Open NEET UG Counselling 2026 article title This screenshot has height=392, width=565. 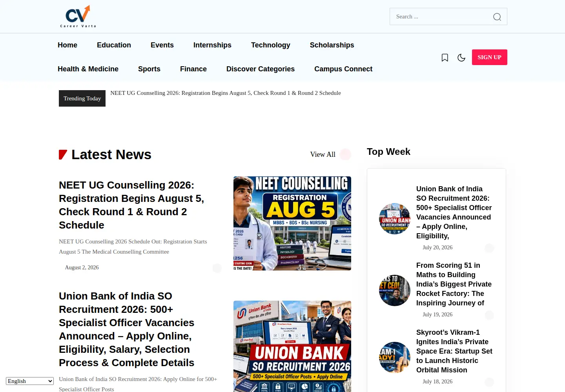click(131, 205)
